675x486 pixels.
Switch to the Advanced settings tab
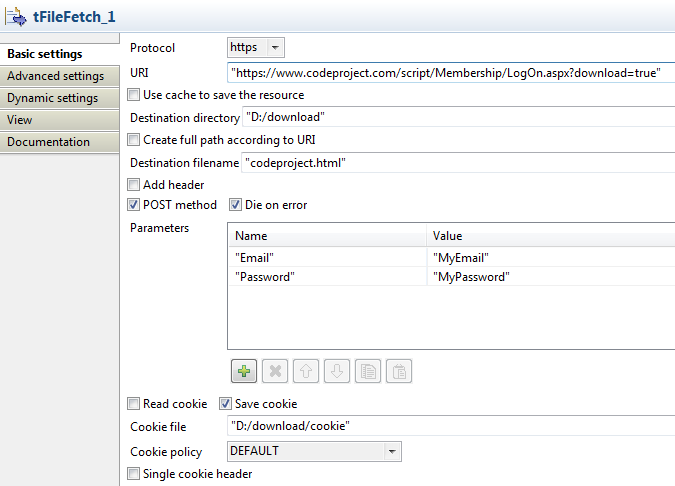(x=55, y=76)
